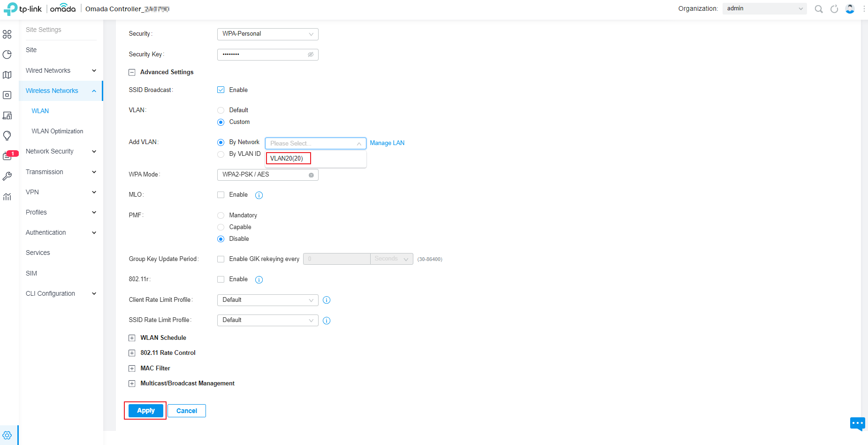Open the Devices icon in sidebar
Image resolution: width=868 pixels, height=445 pixels.
[7, 95]
